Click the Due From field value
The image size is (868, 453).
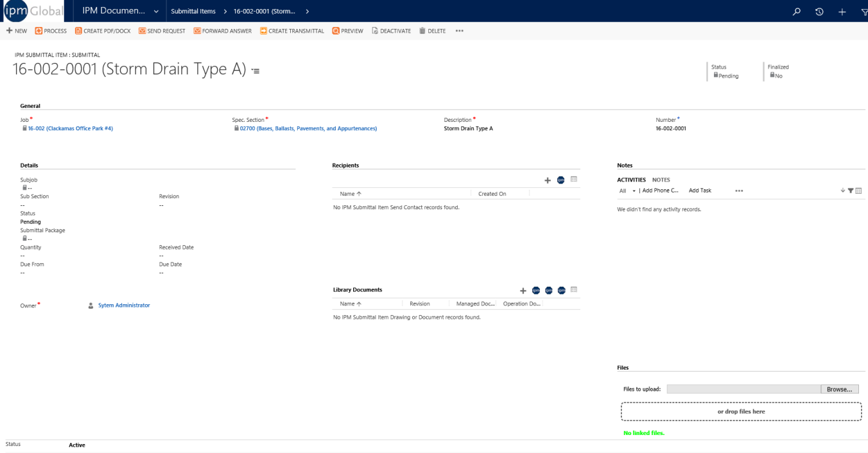pos(23,273)
